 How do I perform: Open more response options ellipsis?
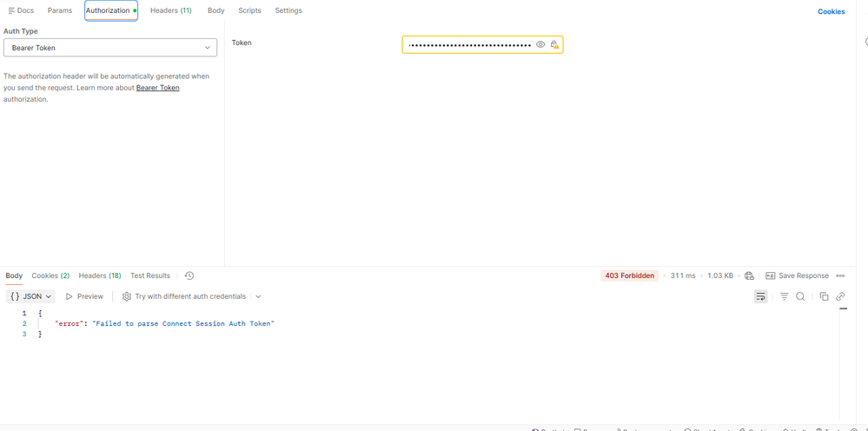point(840,275)
